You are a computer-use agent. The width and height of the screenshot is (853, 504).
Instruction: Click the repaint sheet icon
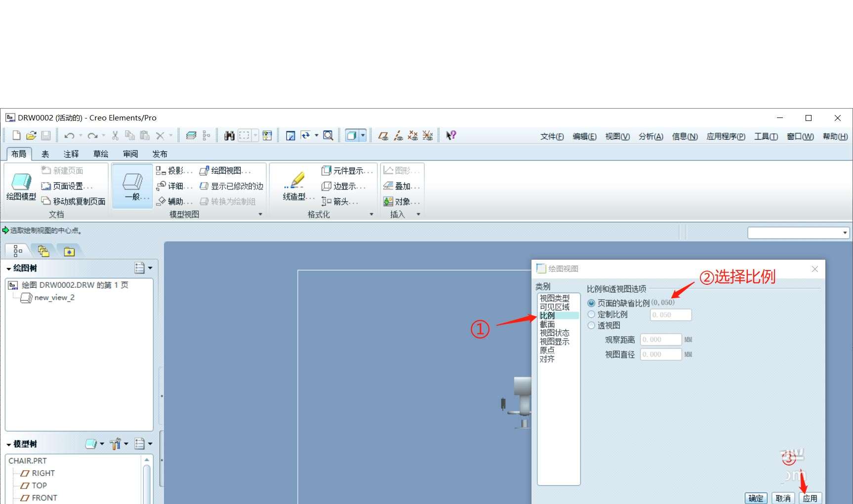290,135
